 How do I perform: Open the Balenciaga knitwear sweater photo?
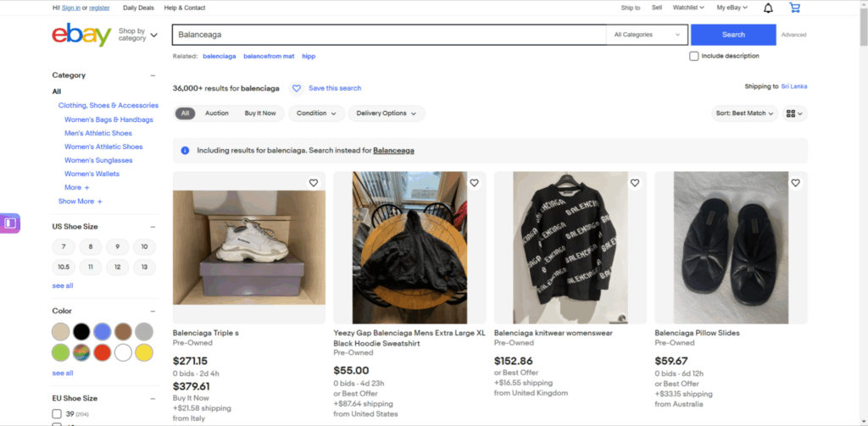pyautogui.click(x=570, y=247)
